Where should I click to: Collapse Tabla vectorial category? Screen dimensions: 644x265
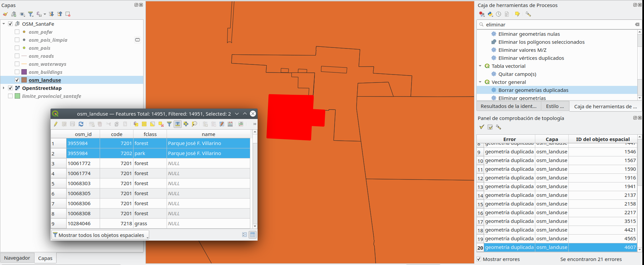480,66
